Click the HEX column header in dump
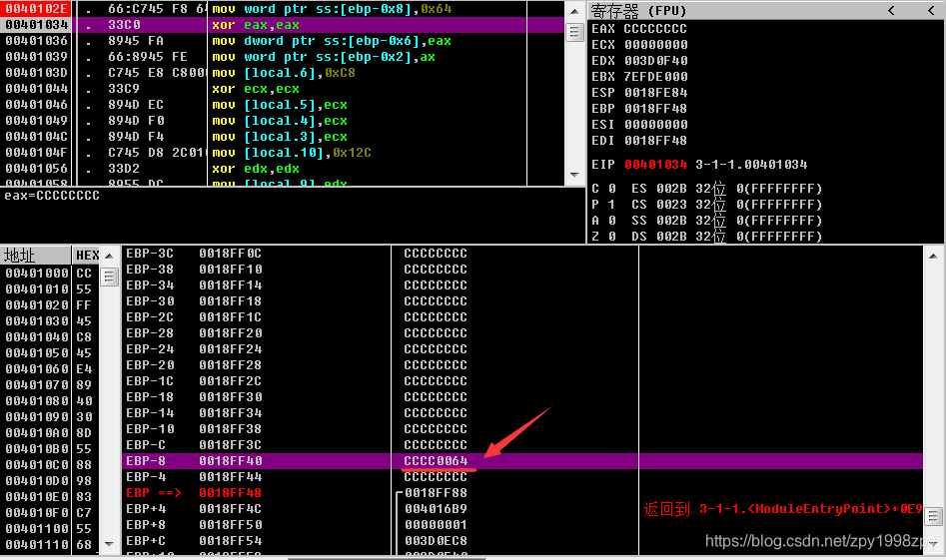 pyautogui.click(x=87, y=255)
